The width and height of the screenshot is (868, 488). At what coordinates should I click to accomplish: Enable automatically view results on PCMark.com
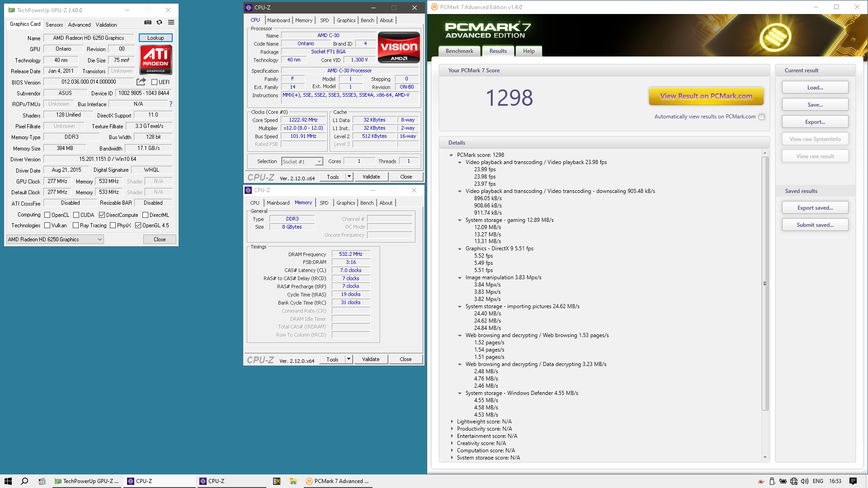click(x=762, y=117)
